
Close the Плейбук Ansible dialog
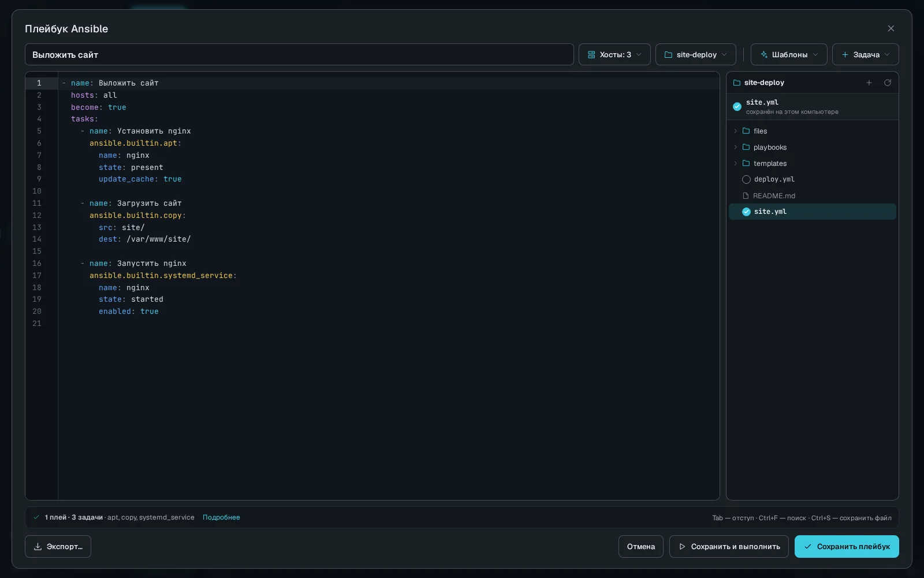[x=891, y=28]
